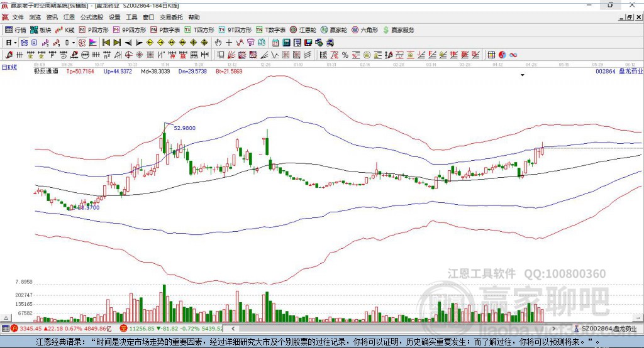Open the 工具 menu
This screenshot has height=348, width=644.
(131, 17)
